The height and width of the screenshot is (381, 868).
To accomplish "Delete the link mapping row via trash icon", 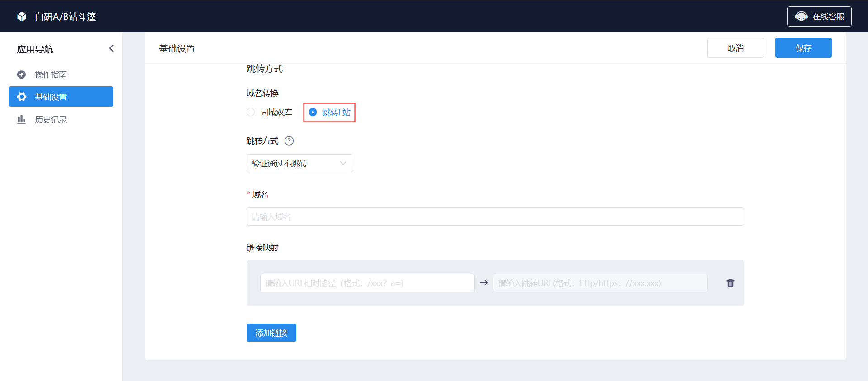I will pyautogui.click(x=730, y=283).
